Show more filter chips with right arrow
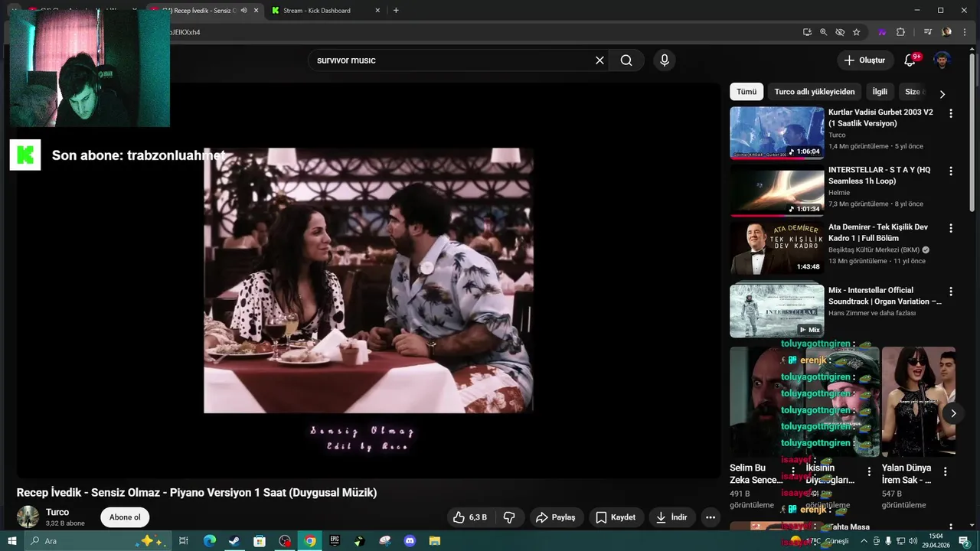This screenshot has height=551, width=980. (x=942, y=93)
